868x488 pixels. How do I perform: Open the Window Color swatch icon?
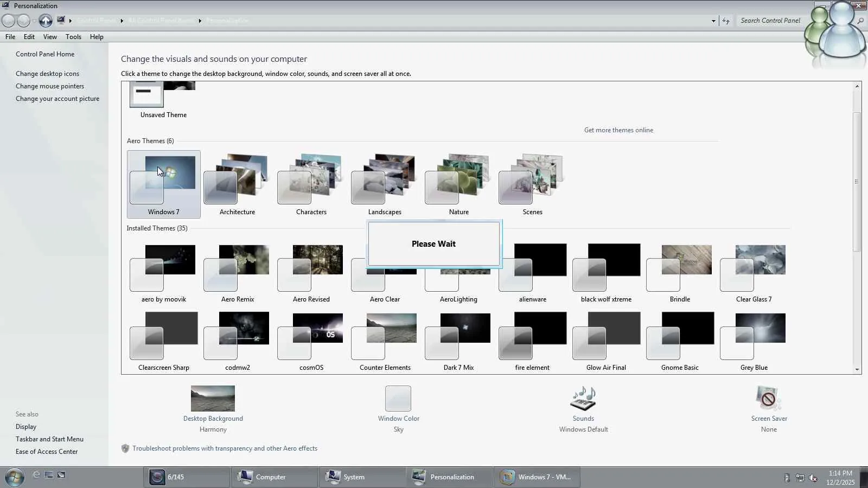tap(398, 399)
